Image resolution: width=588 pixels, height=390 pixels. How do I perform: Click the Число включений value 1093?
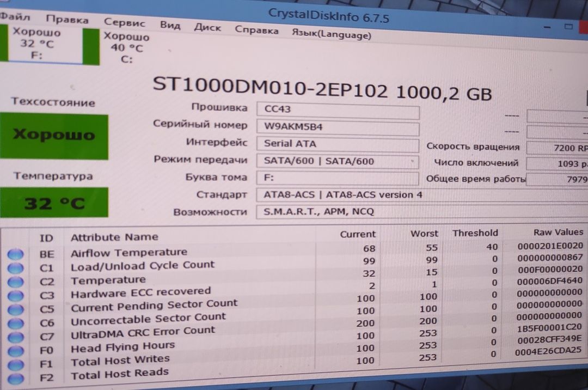point(558,163)
